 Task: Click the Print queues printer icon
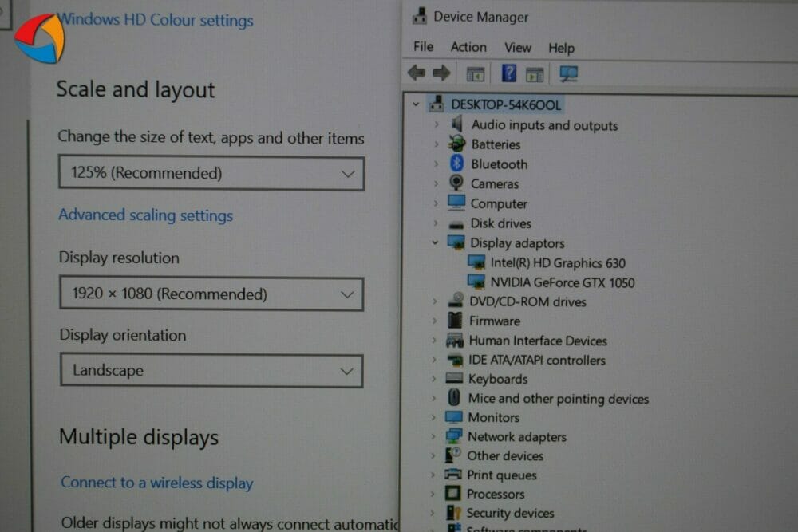click(x=453, y=474)
